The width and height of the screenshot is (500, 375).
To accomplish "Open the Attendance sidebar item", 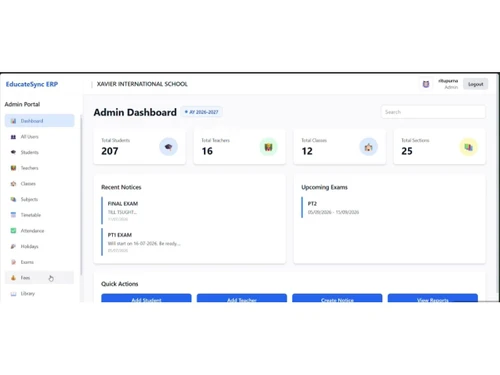I will pyautogui.click(x=39, y=231).
